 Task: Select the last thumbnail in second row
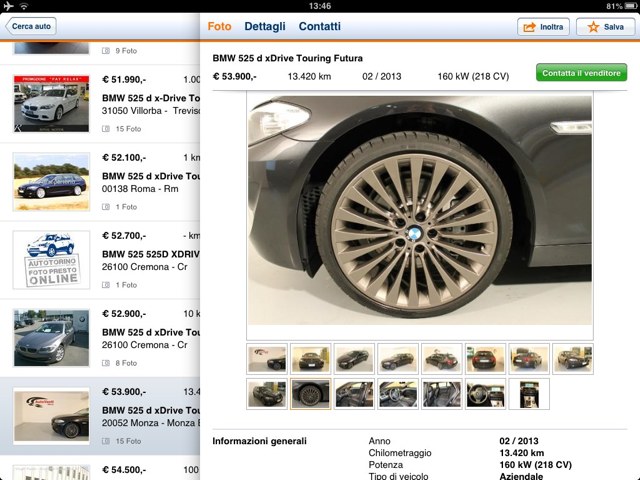tap(529, 394)
